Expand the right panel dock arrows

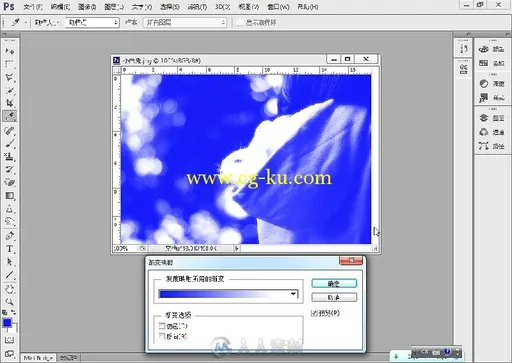507,34
